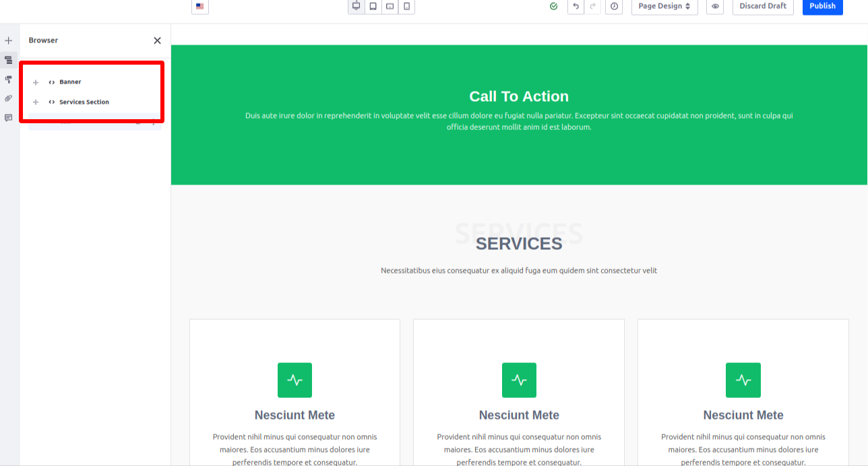Toggle preview mode with the eye icon
Image resolution: width=868 pixels, height=466 pixels.
(715, 6)
